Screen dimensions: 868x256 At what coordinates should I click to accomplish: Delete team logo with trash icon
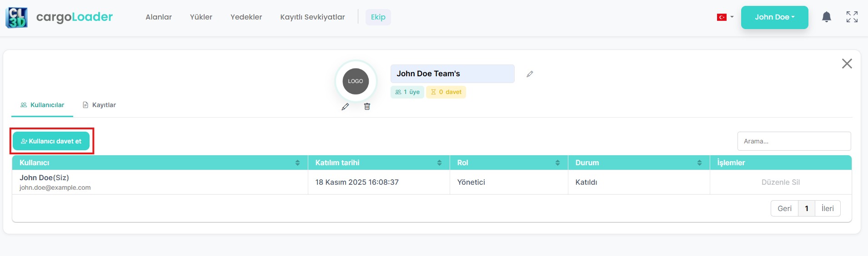[x=367, y=107]
